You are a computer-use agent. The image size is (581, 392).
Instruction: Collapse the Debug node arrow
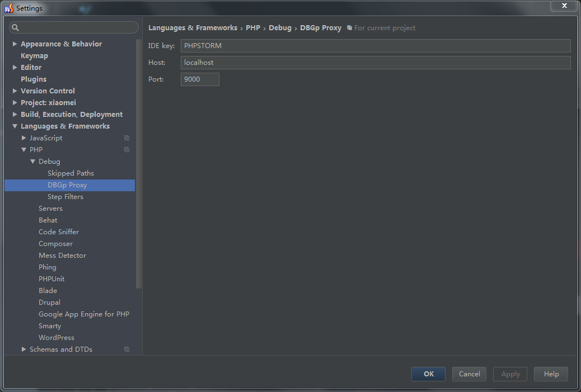click(x=32, y=162)
